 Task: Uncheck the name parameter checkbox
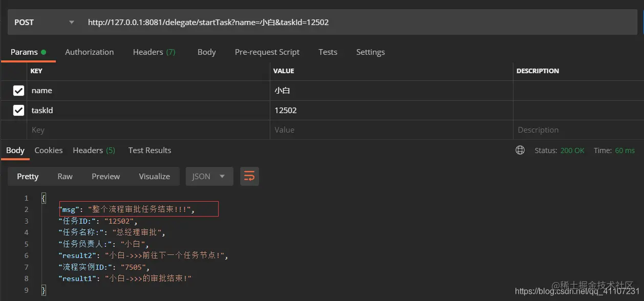coord(18,91)
